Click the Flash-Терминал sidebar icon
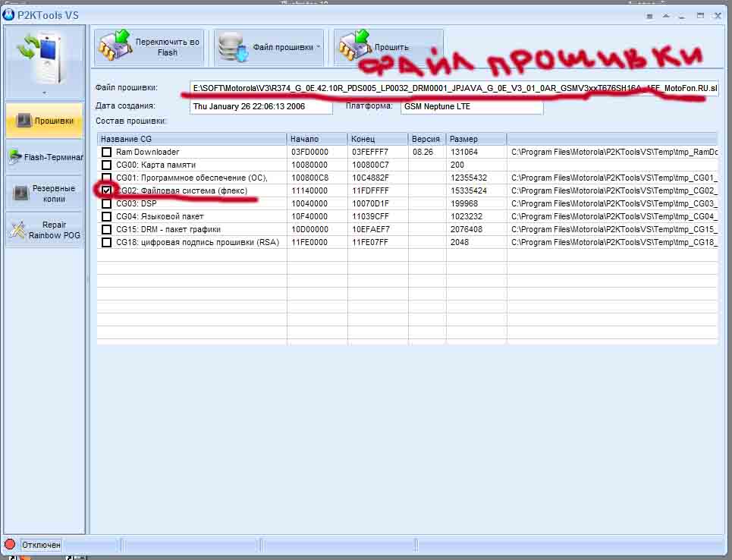 point(15,156)
